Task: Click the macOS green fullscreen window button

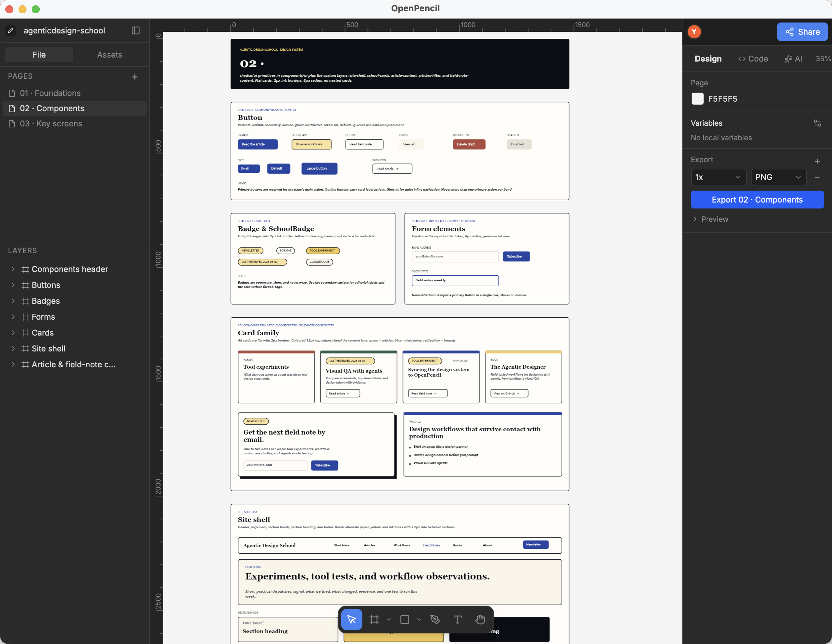Action: (x=36, y=9)
